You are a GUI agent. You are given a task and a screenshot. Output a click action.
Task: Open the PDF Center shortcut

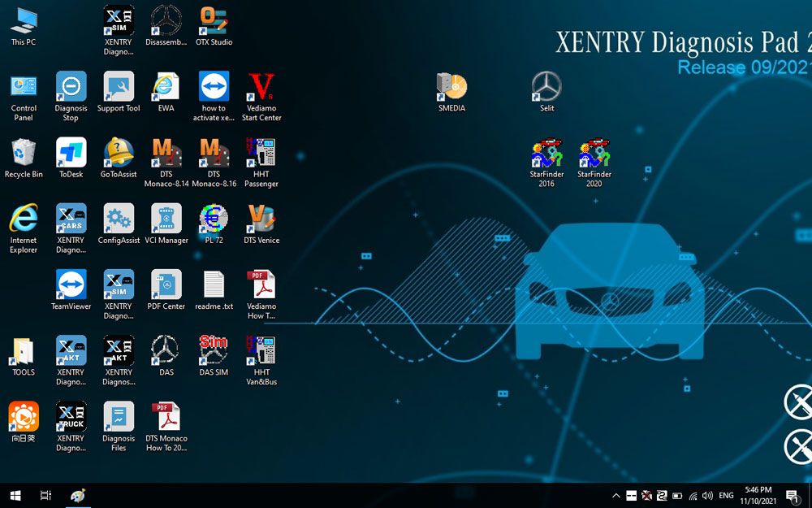click(x=166, y=291)
